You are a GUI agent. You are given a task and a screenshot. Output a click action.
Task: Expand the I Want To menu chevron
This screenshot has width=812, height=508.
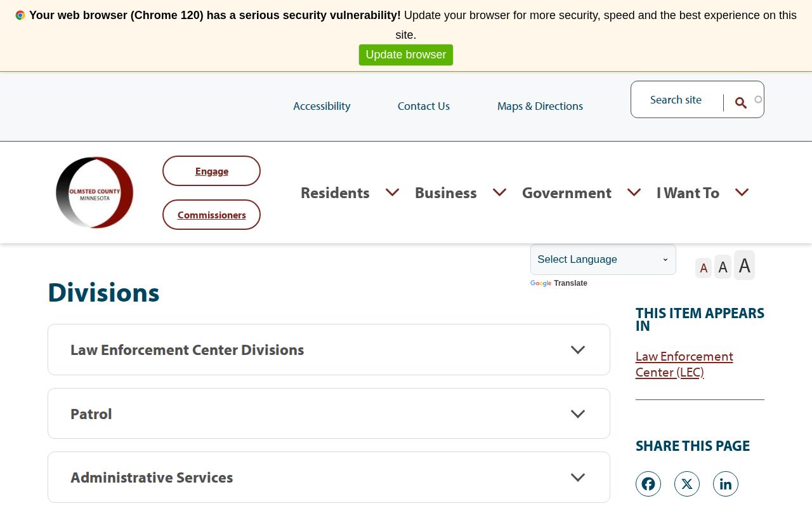pyautogui.click(x=742, y=192)
